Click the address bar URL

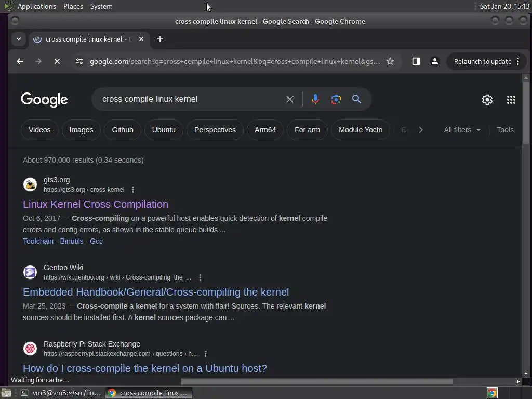click(x=235, y=61)
